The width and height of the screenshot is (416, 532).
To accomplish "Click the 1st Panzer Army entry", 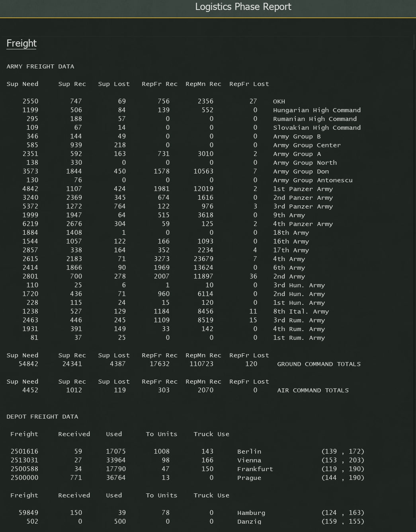I will pos(303,189).
